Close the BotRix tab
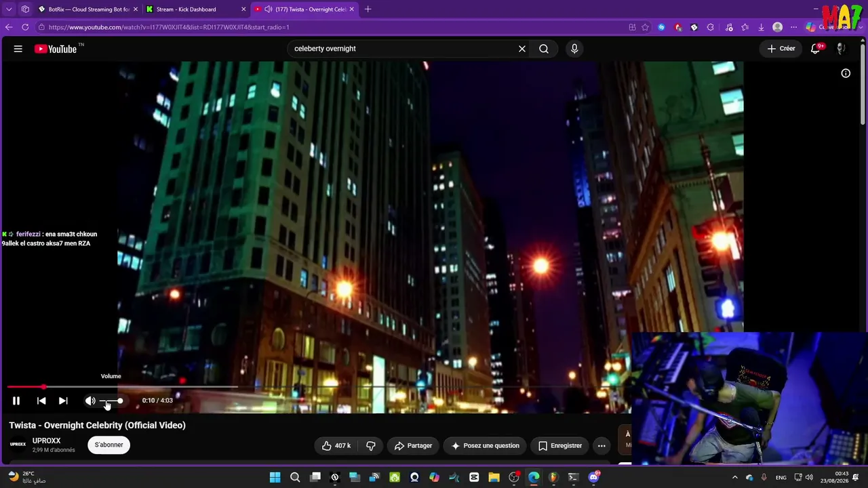Viewport: 868px width, 488px height. [136, 9]
